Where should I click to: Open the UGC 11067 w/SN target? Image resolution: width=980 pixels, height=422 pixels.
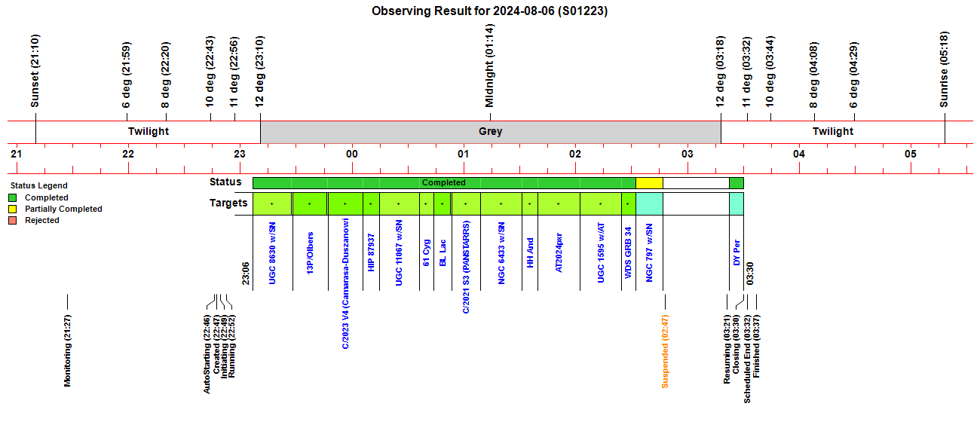pyautogui.click(x=399, y=255)
